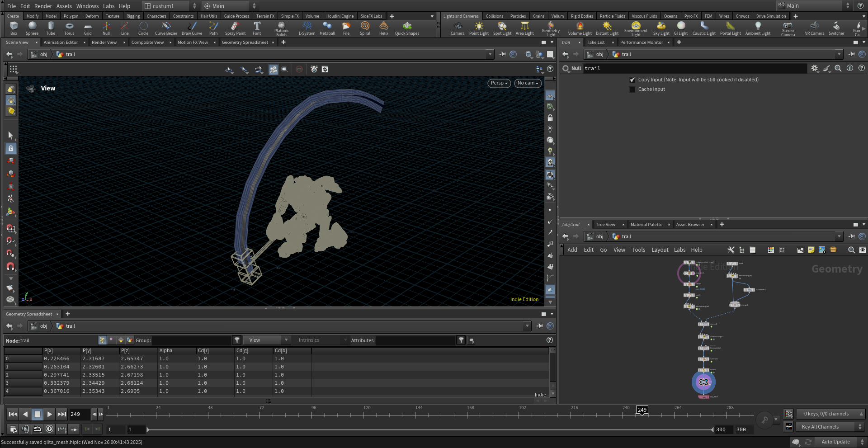Enable the Cache Input checkbox
868x448 pixels.
coord(632,90)
